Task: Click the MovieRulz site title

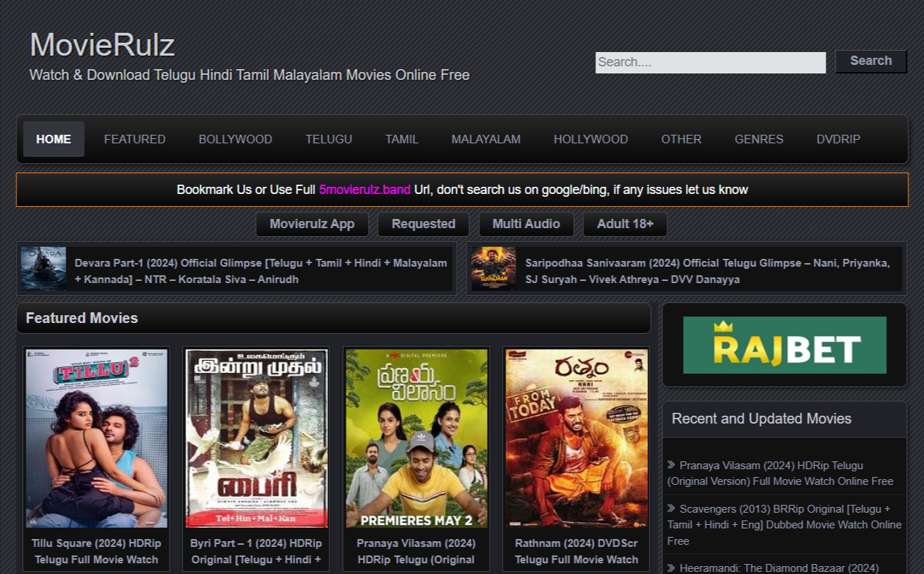Action: (x=102, y=45)
